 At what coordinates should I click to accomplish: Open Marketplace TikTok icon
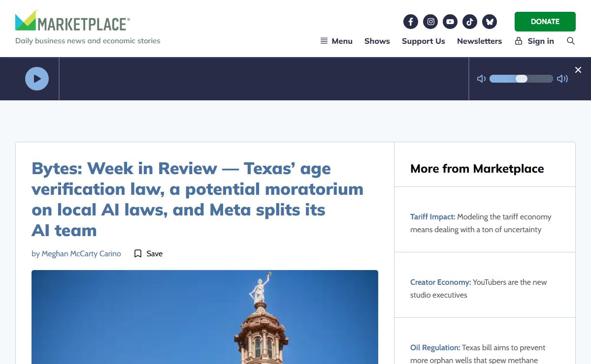470,22
